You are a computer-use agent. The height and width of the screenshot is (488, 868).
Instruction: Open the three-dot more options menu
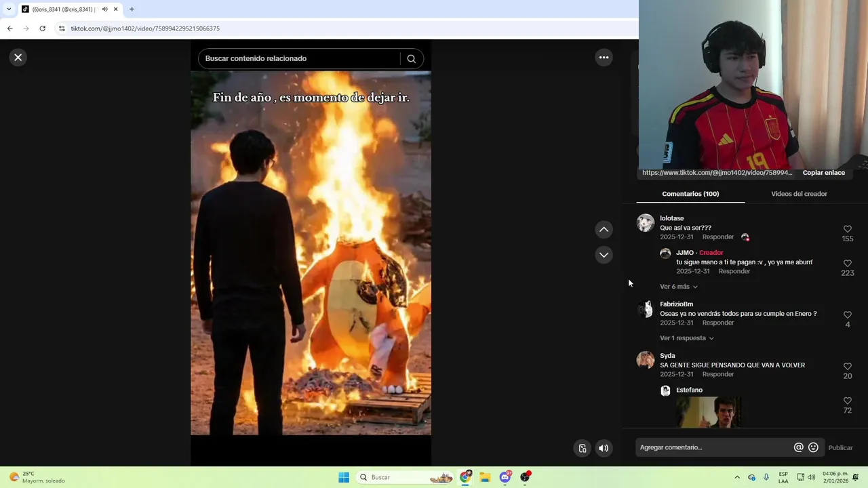[604, 58]
